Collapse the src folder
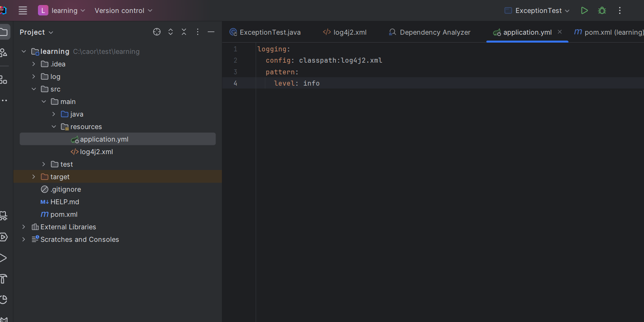Viewport: 644px width, 322px height. pos(34,89)
